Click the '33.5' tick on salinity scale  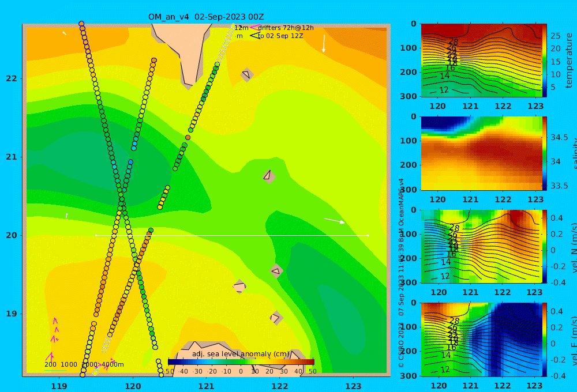(559, 186)
